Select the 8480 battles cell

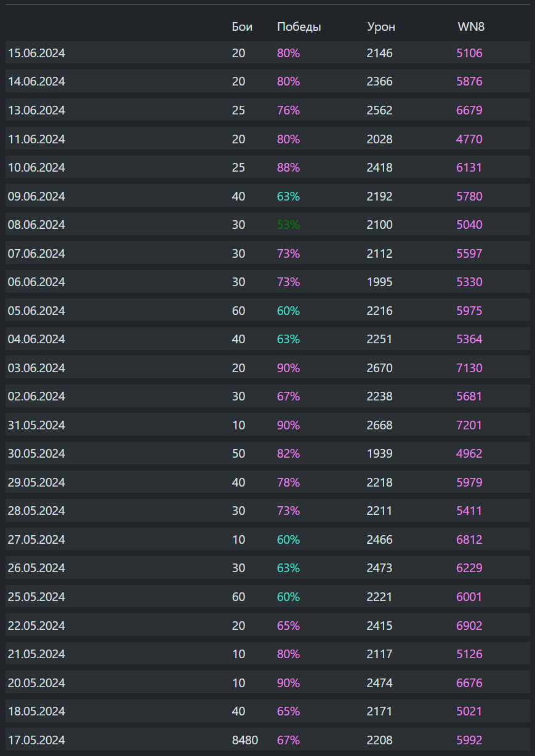click(245, 740)
